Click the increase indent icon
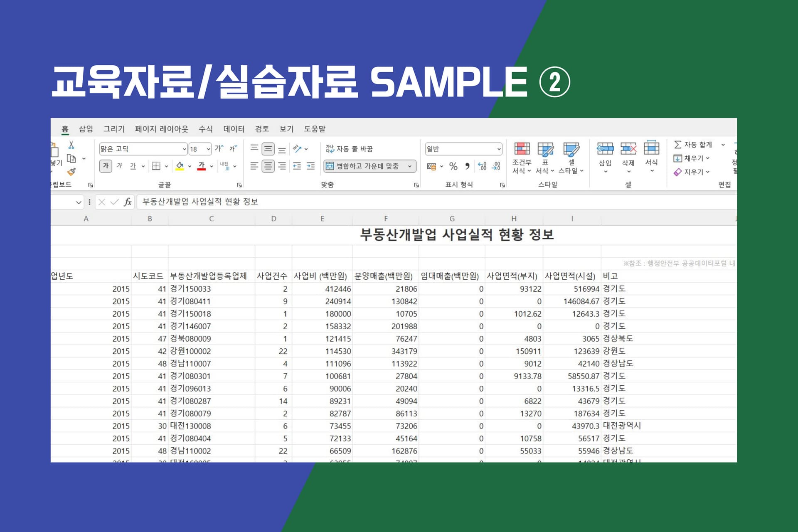This screenshot has height=532, width=798. pyautogui.click(x=311, y=166)
